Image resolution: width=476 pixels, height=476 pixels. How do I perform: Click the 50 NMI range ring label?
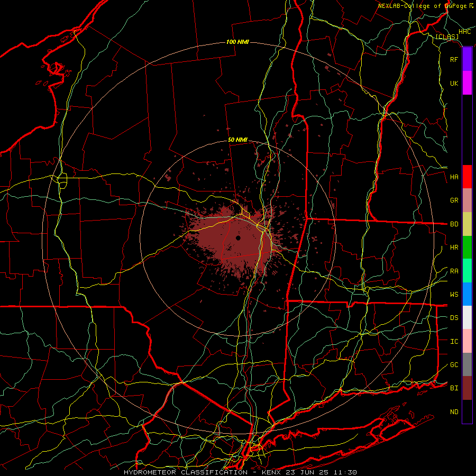click(237, 140)
